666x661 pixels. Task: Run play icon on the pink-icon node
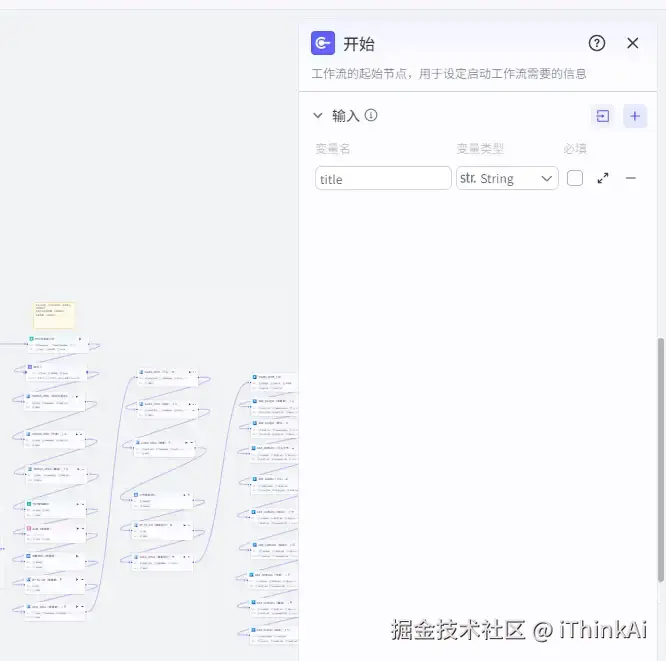(77, 528)
